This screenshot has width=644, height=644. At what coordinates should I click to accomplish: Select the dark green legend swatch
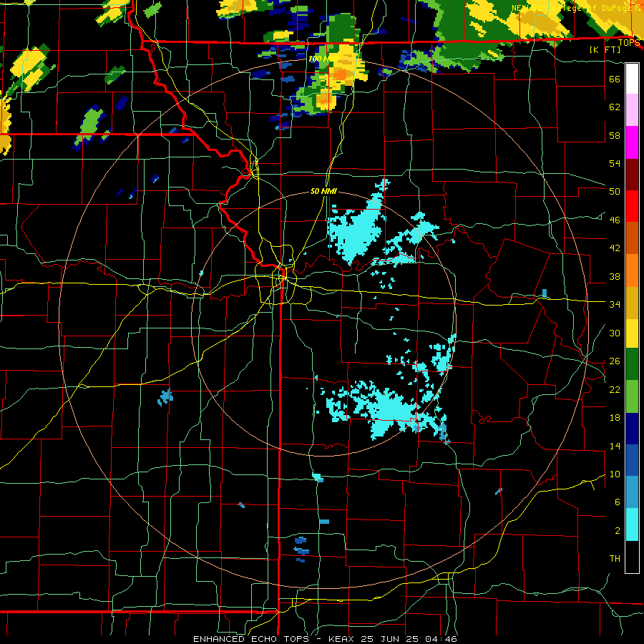[632, 364]
